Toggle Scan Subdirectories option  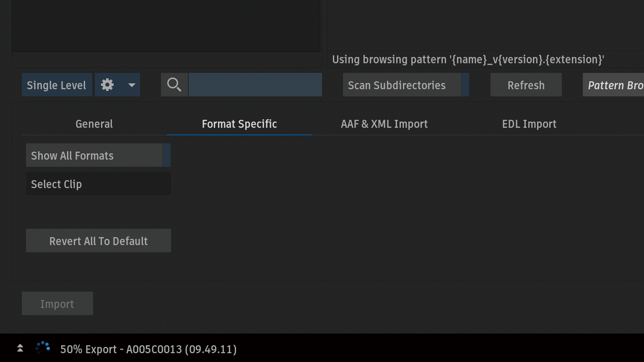406,85
